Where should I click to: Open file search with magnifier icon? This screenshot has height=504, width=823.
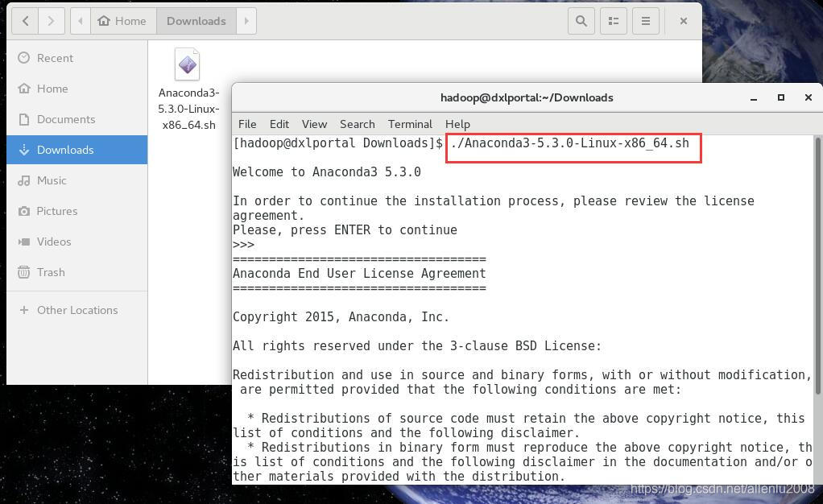coord(581,21)
